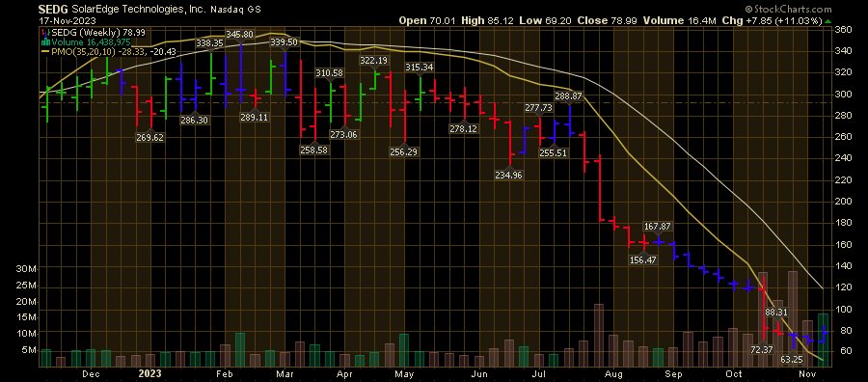Click the Open 70.01 value
This screenshot has width=868, height=382.
[x=428, y=20]
